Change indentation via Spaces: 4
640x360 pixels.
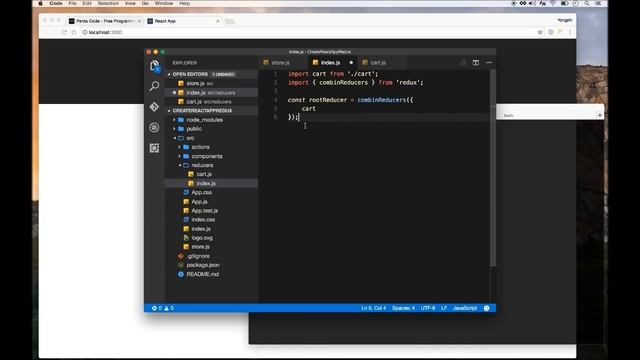coord(403,308)
